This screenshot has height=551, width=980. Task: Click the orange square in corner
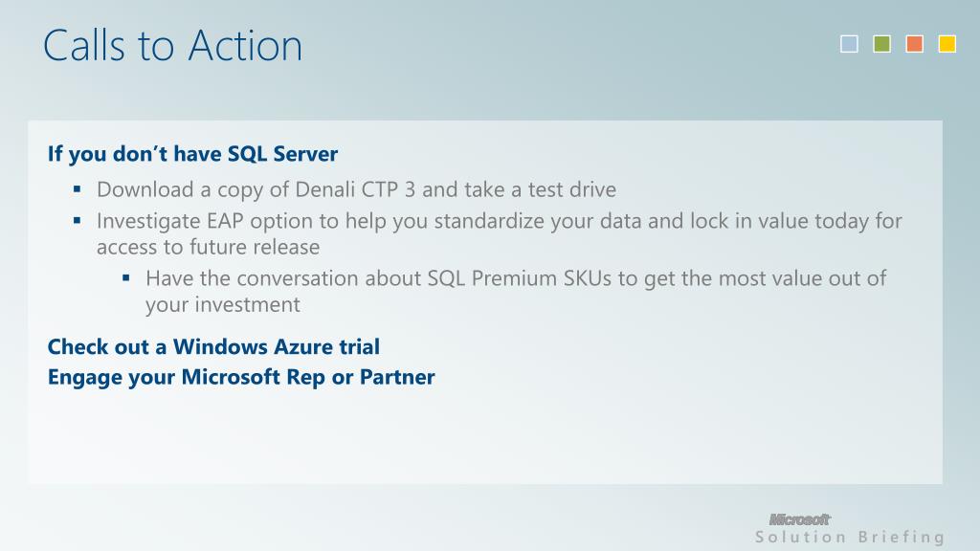(914, 44)
